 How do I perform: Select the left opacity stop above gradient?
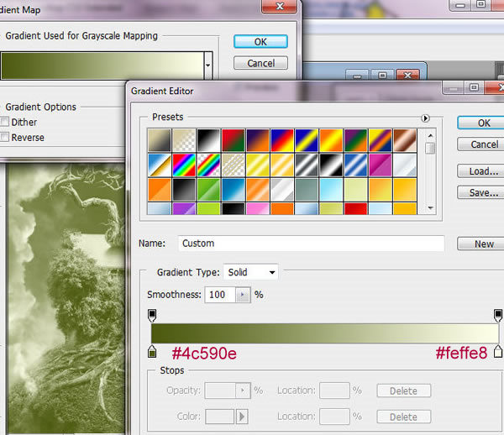152,316
